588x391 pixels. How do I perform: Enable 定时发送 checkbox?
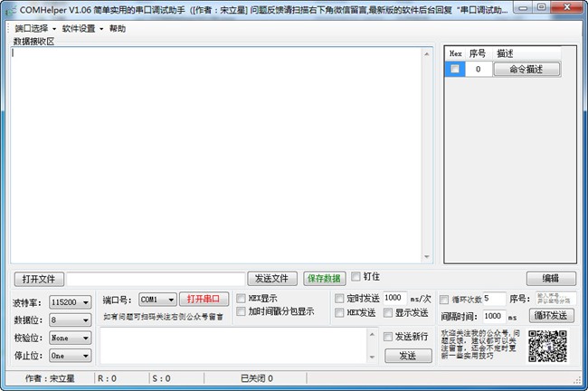point(339,299)
